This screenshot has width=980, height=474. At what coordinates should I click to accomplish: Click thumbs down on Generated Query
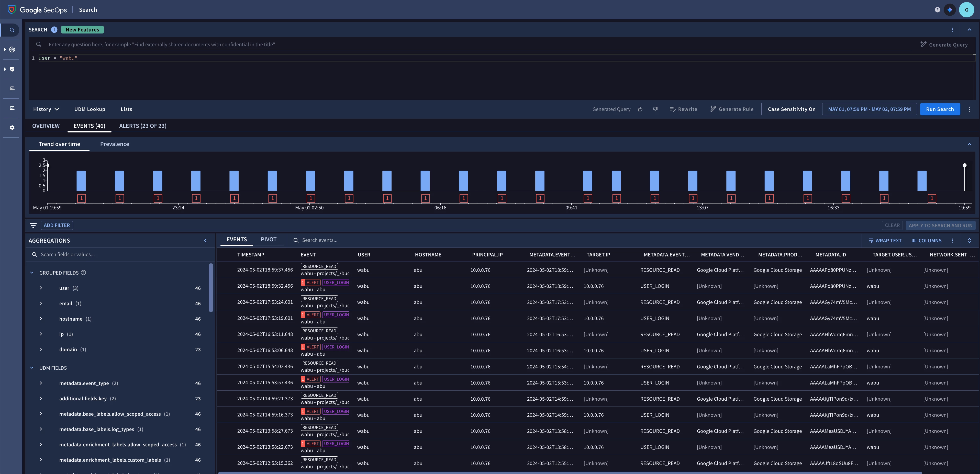(655, 110)
